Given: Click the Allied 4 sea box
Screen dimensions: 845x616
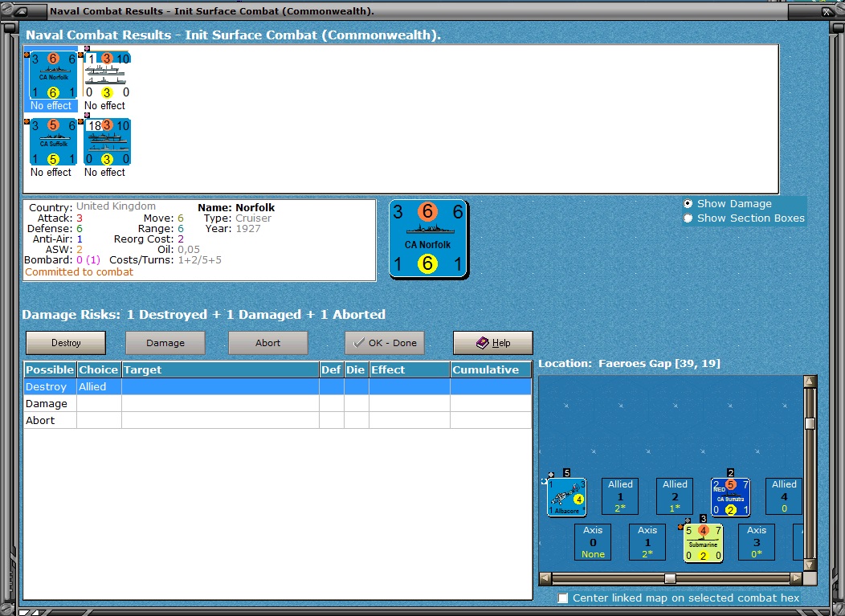Looking at the screenshot, I should point(784,496).
